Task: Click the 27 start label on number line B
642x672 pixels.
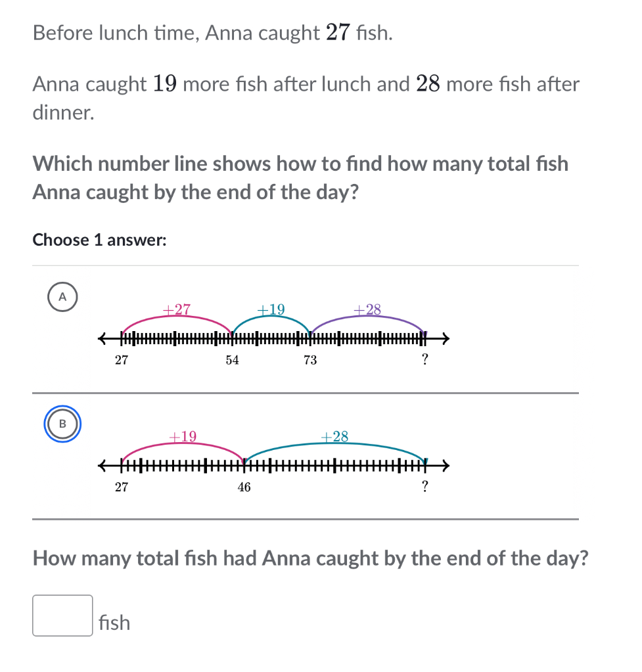Action: tap(122, 487)
